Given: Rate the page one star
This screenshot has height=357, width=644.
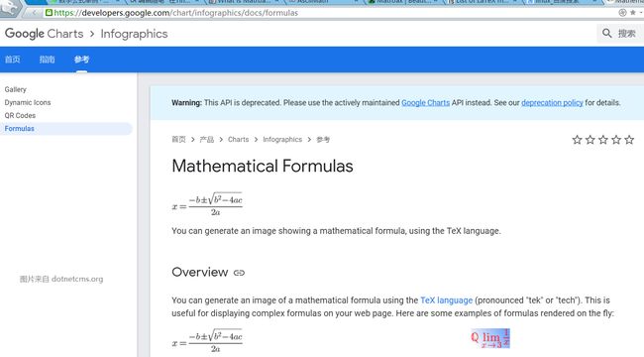Looking at the screenshot, I should [x=577, y=140].
